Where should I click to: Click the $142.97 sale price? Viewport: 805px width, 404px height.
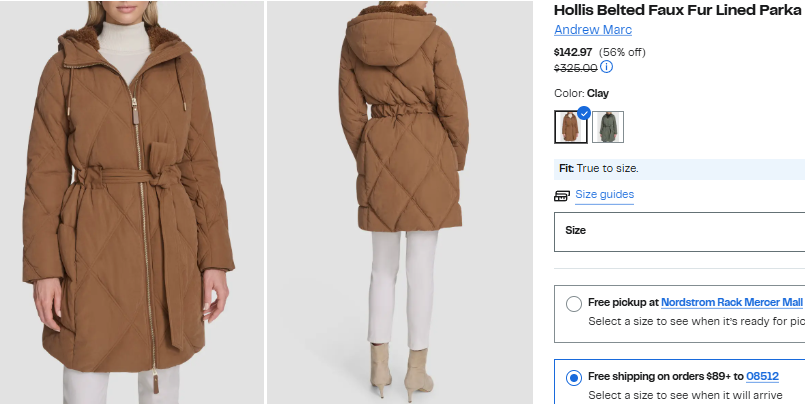[573, 51]
